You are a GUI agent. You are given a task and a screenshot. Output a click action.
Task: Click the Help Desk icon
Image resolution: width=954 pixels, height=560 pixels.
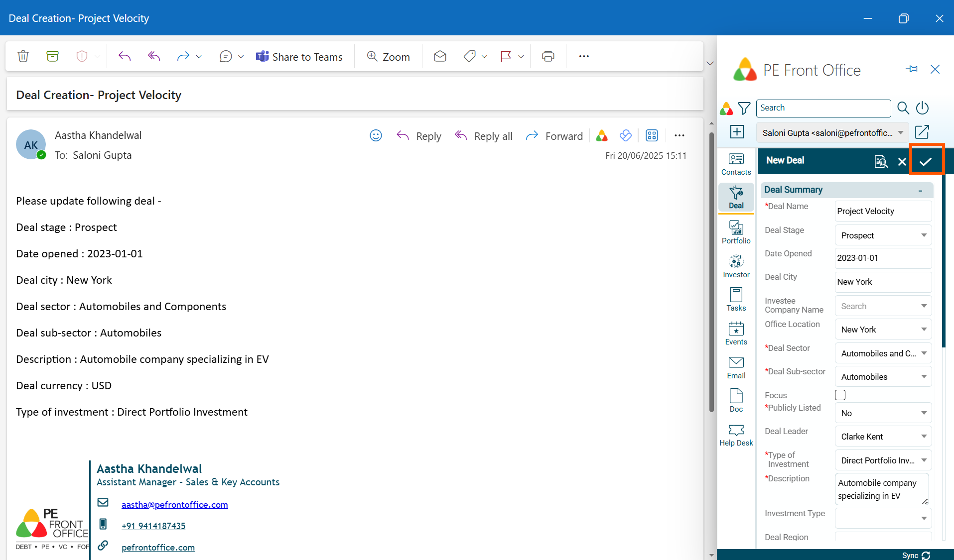(736, 436)
